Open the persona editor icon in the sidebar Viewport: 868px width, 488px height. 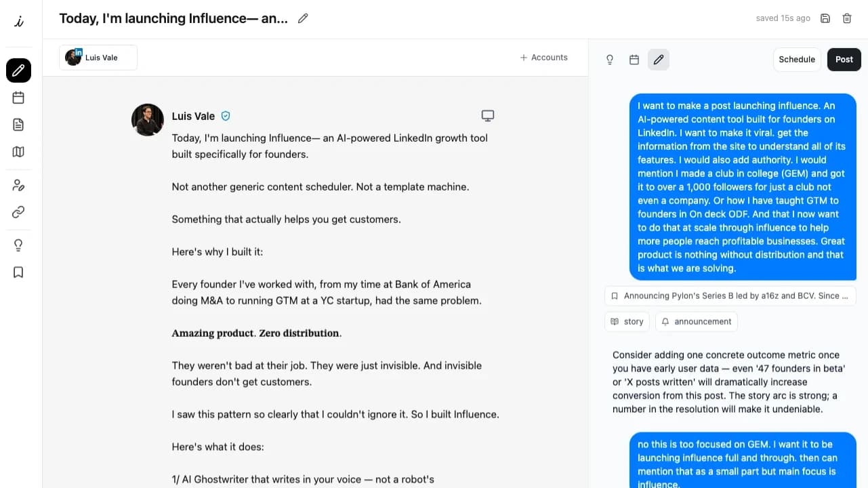18,184
